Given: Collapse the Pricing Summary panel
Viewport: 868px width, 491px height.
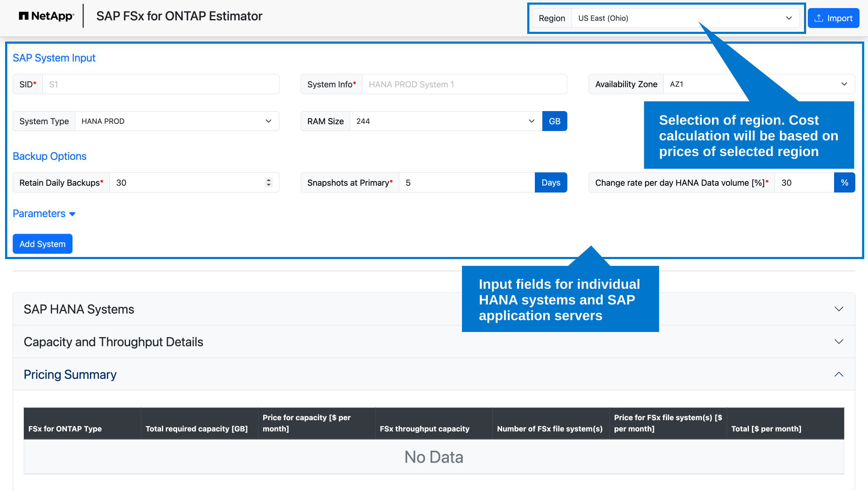Looking at the screenshot, I should [x=434, y=374].
